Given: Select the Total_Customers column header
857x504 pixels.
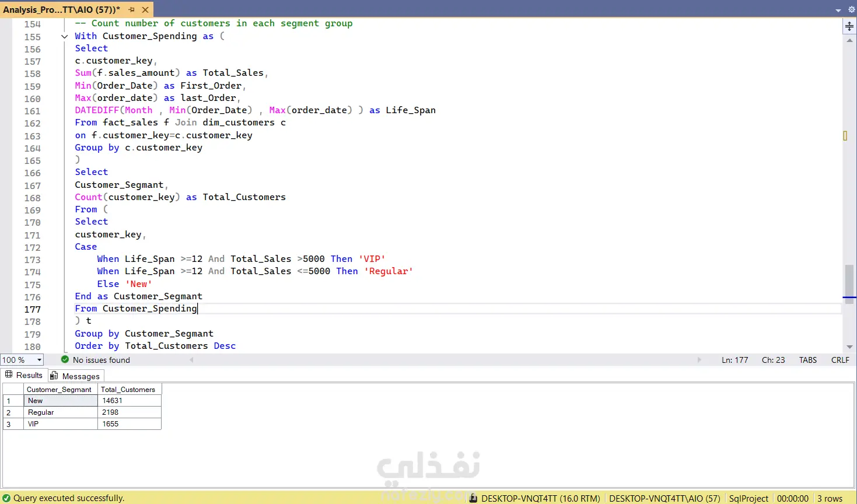Looking at the screenshot, I should coord(129,390).
